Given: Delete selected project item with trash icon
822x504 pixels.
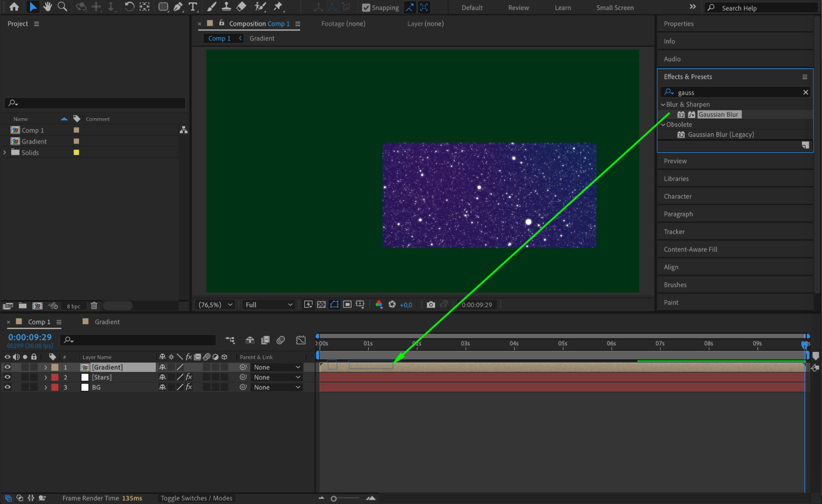Looking at the screenshot, I should tap(94, 305).
